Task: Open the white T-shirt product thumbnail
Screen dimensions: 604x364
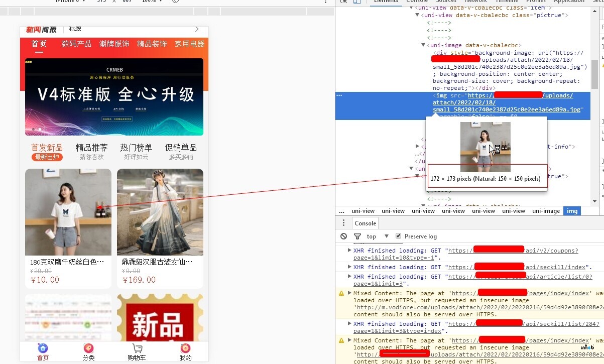Action: pos(68,212)
